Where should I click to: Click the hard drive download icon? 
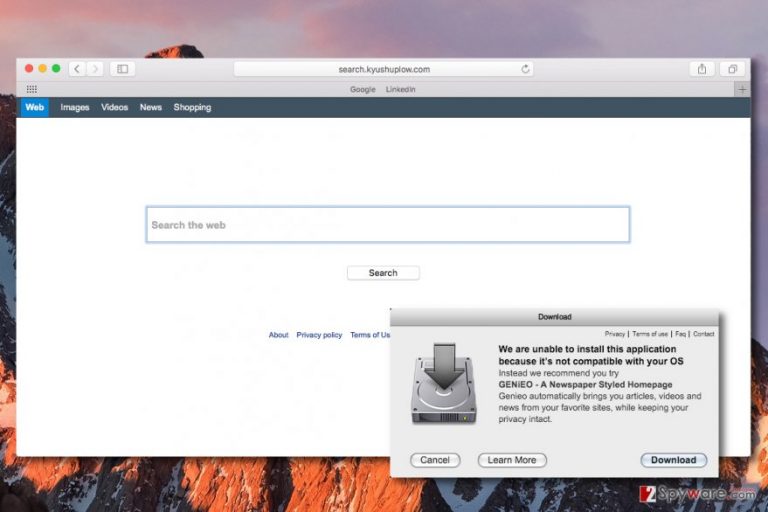tap(444, 384)
